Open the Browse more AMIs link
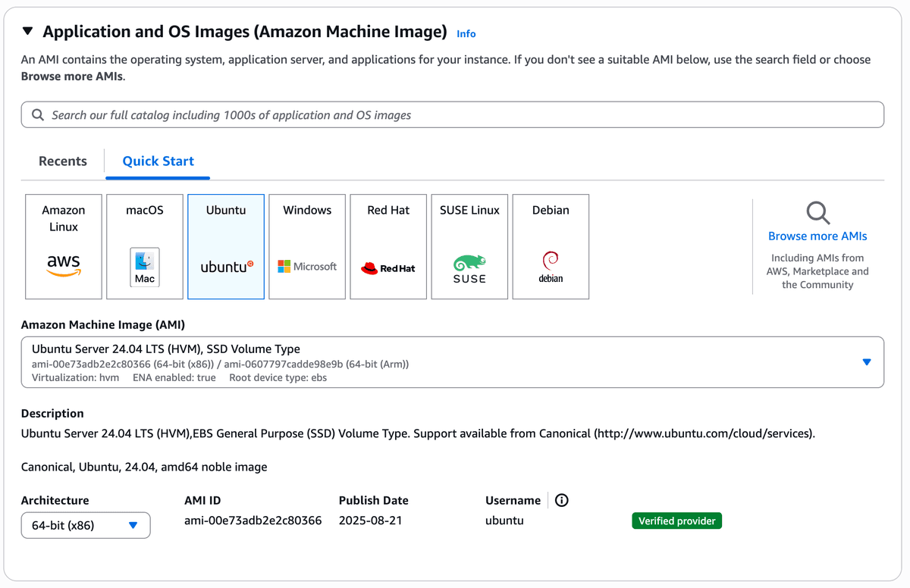The height and width of the screenshot is (588, 910). tap(817, 236)
